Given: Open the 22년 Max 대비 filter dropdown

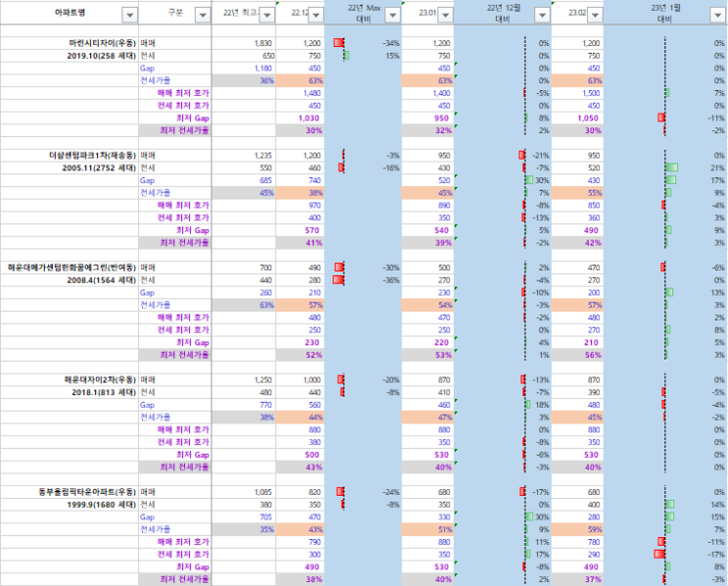Looking at the screenshot, I should pyautogui.click(x=392, y=16).
